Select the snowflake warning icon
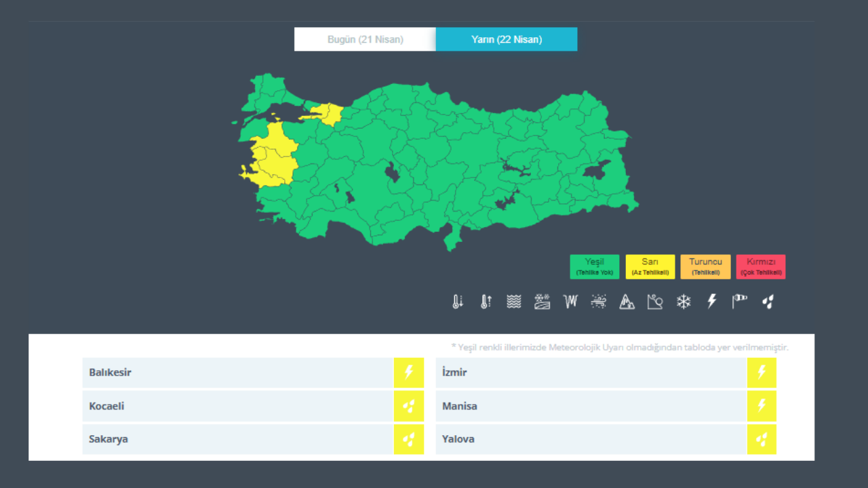The image size is (868, 488). pos(683,302)
